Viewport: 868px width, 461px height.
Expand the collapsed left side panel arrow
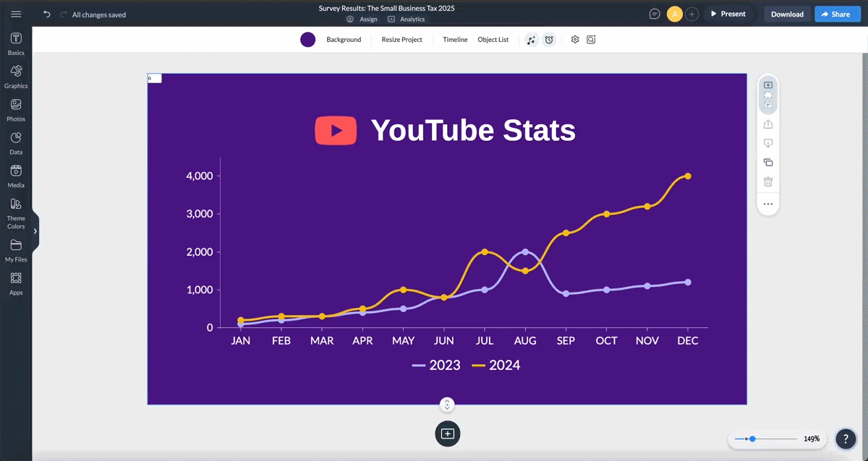tap(35, 231)
